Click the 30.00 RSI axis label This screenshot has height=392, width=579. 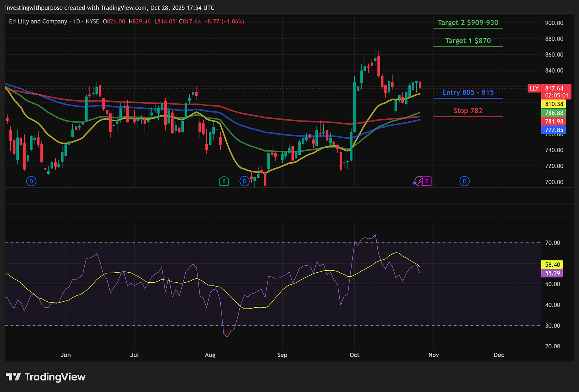pyautogui.click(x=552, y=325)
